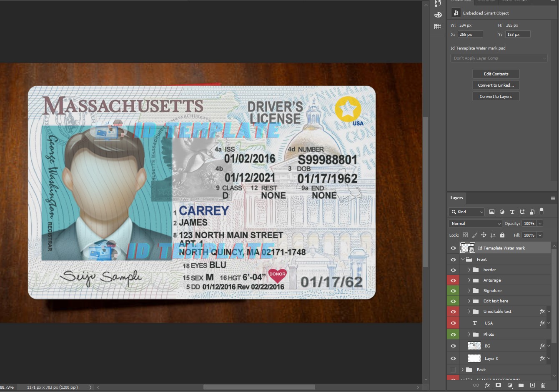Open the Swatches grid panel icon

pyautogui.click(x=438, y=27)
